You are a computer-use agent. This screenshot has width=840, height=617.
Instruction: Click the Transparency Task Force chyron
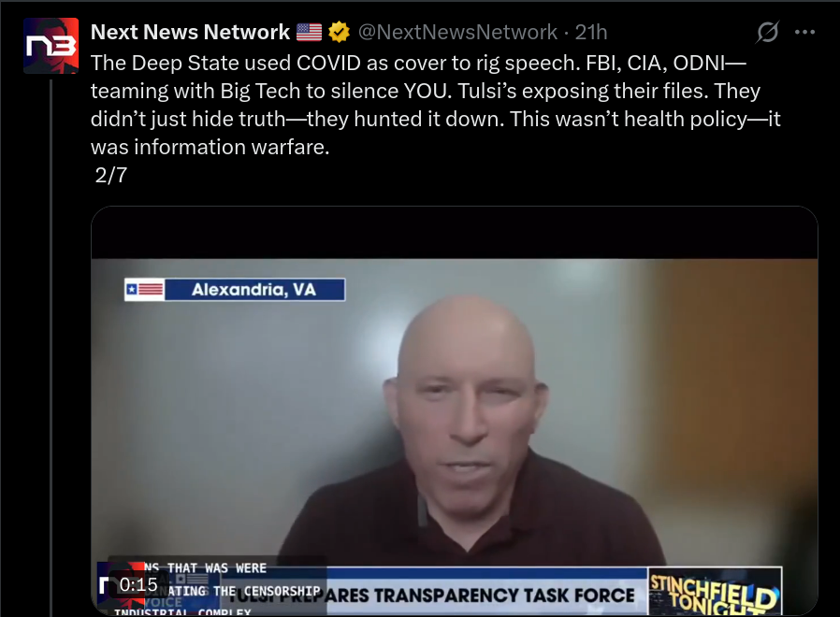click(480, 595)
